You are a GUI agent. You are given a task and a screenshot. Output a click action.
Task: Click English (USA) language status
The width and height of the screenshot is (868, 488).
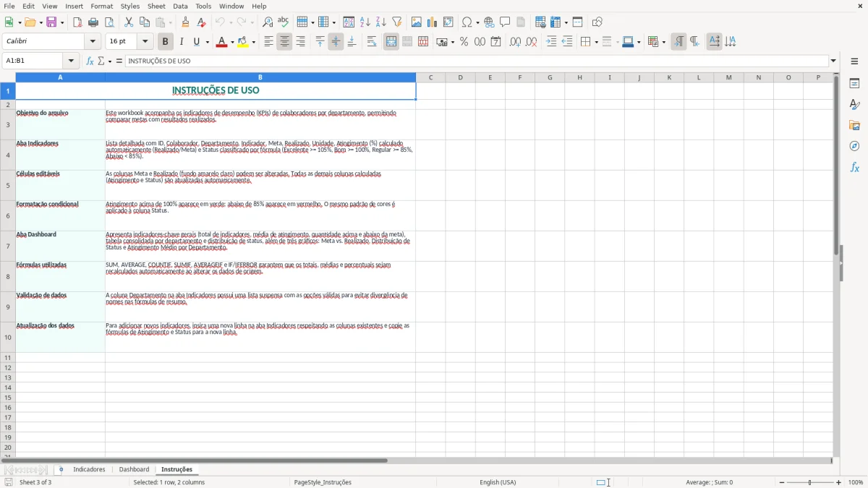coord(498,482)
